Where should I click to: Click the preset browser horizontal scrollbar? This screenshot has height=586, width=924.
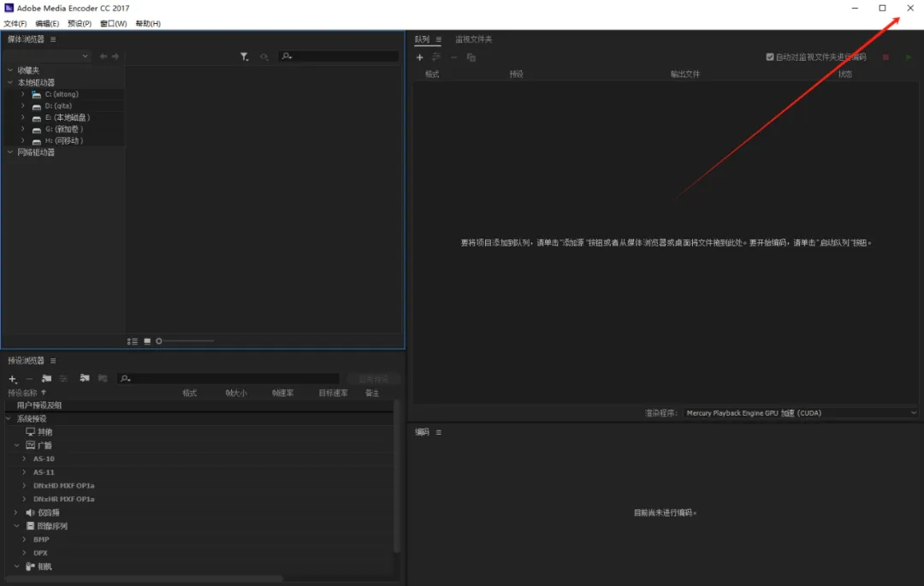pos(145,578)
